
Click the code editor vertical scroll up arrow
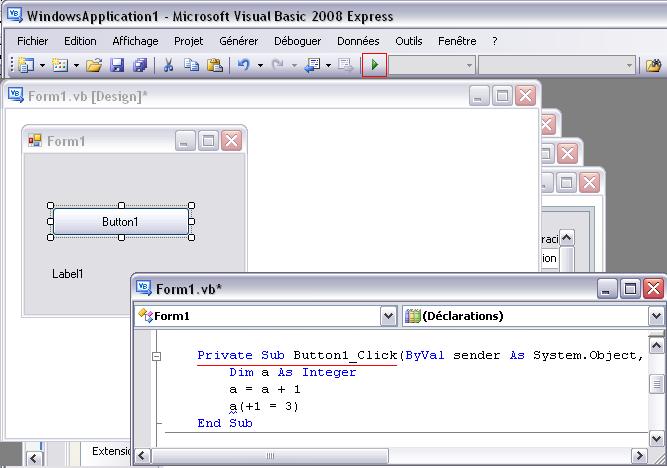pyautogui.click(x=656, y=346)
